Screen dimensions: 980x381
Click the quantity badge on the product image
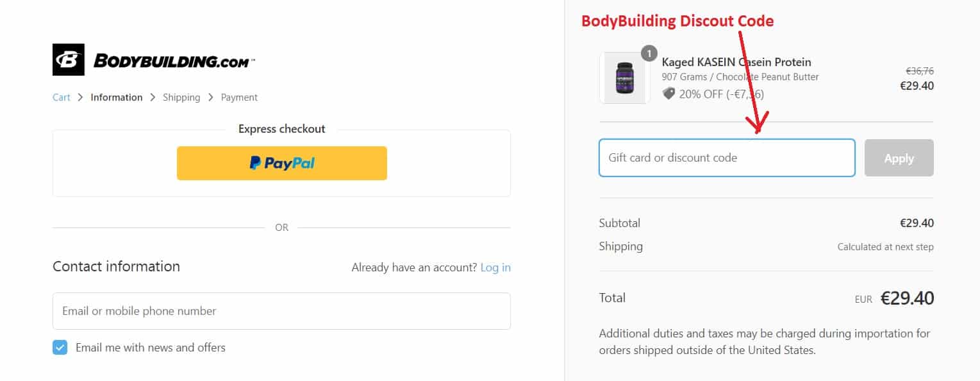pos(649,53)
